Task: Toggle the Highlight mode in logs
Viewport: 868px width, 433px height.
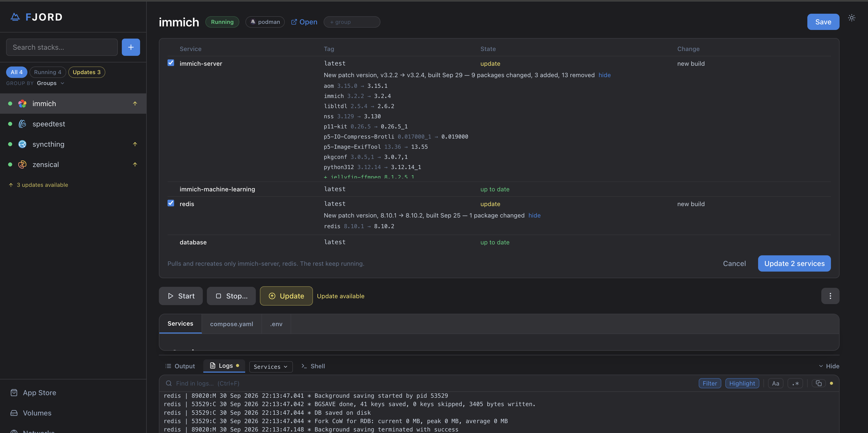Action: (742, 383)
